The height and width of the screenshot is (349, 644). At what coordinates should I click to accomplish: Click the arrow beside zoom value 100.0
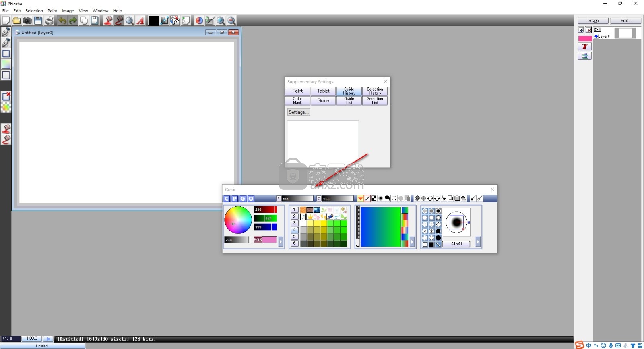tap(48, 339)
